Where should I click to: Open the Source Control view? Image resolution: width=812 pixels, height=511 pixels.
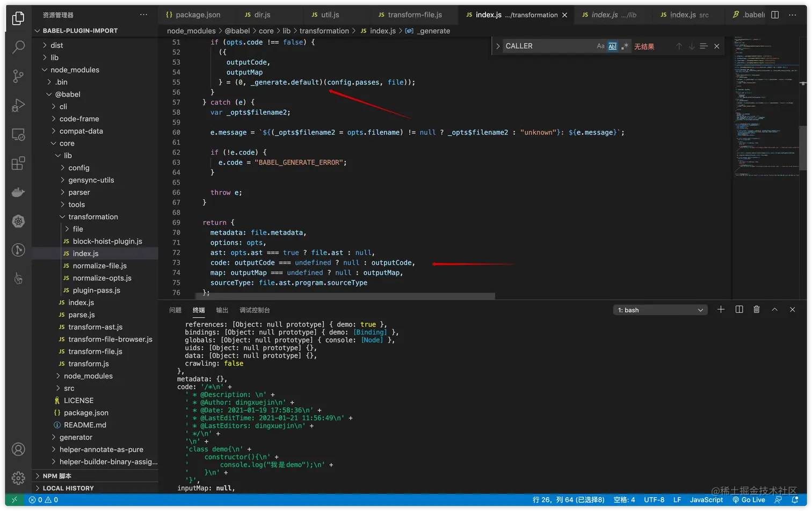[18, 76]
